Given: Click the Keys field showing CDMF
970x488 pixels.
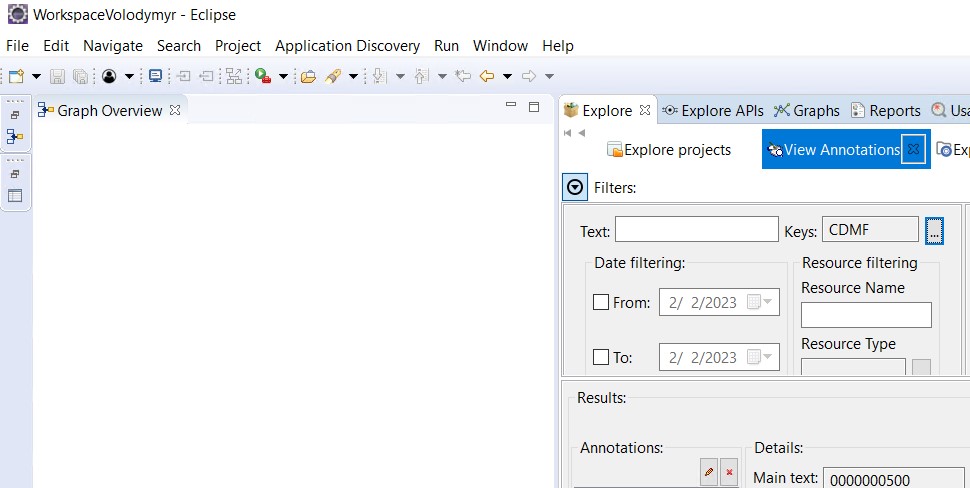Looking at the screenshot, I should click(870, 229).
